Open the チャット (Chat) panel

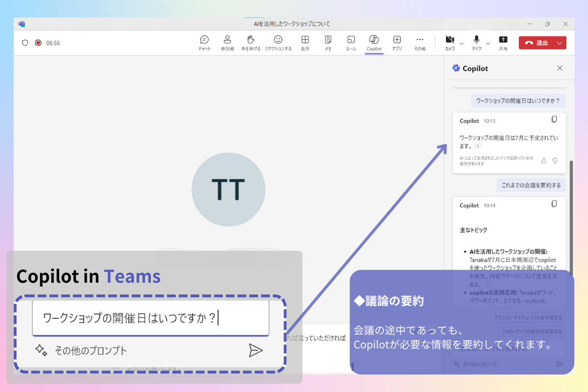[204, 43]
